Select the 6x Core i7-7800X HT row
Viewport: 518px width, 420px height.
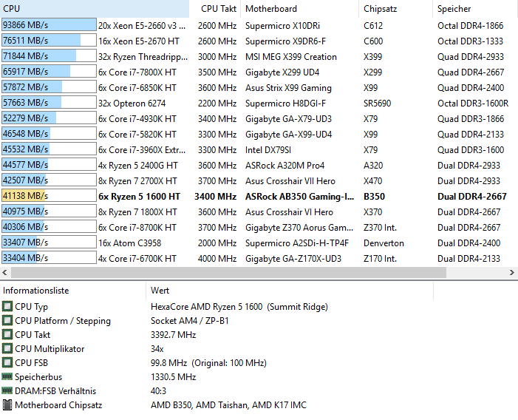[259, 72]
